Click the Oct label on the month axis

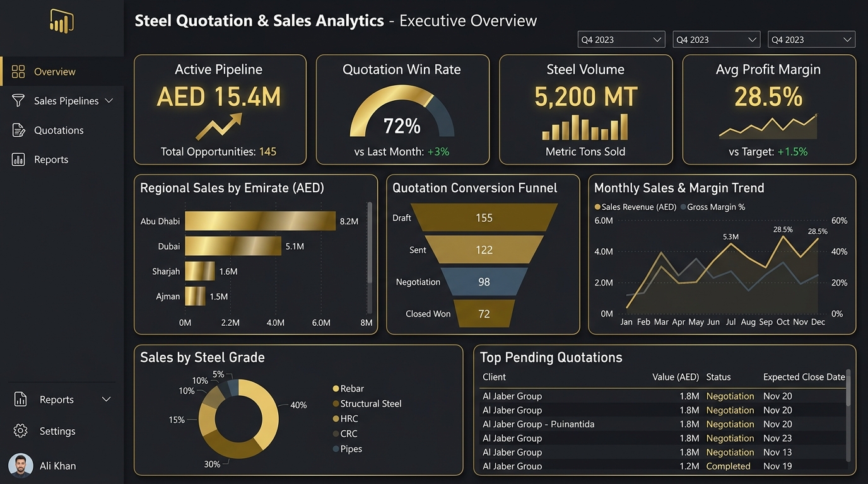(783, 321)
